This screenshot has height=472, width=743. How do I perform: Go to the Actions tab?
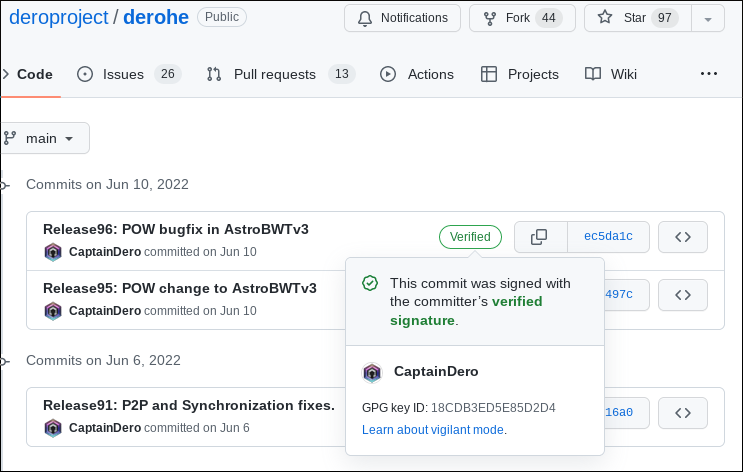[x=417, y=74]
